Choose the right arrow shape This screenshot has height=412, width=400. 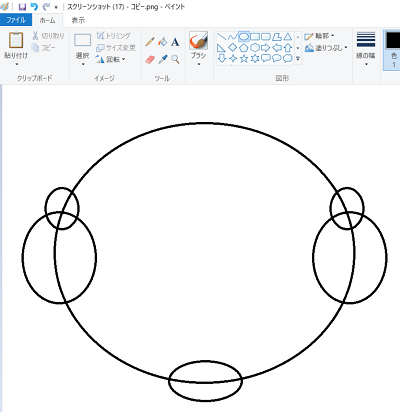(266, 48)
